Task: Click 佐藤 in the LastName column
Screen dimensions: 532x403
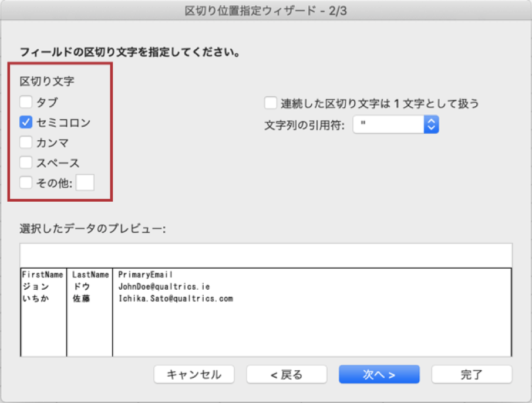Action: click(x=82, y=299)
